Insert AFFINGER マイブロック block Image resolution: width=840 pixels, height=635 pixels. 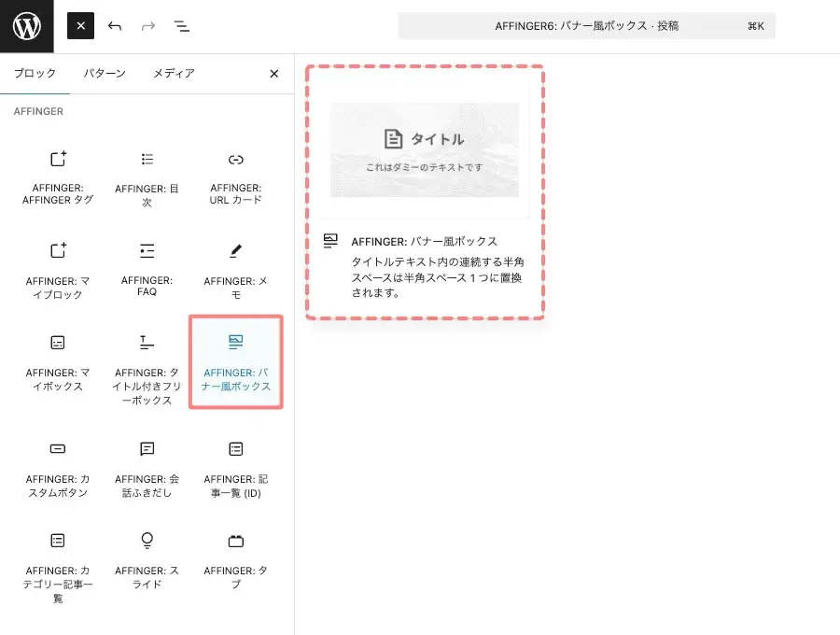(x=58, y=270)
